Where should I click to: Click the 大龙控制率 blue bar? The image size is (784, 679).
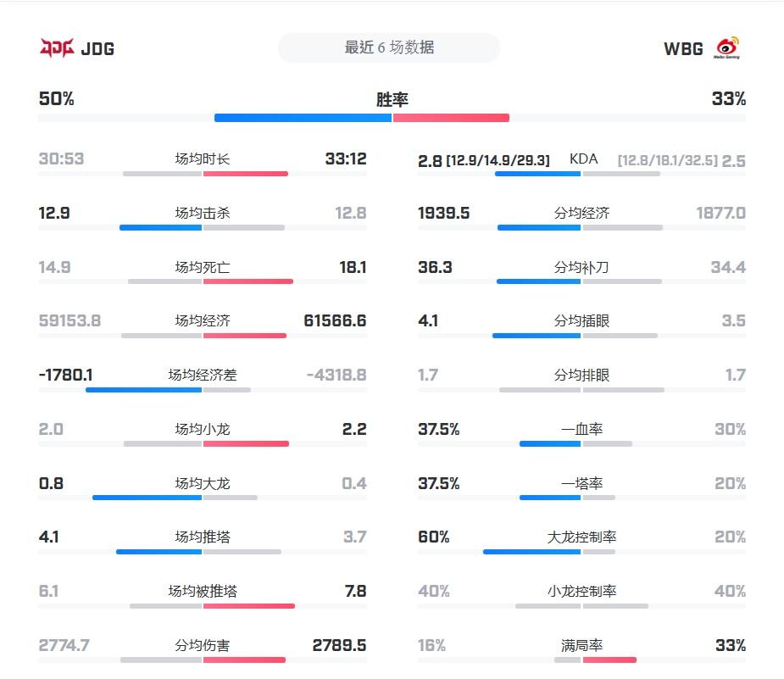tap(531, 552)
